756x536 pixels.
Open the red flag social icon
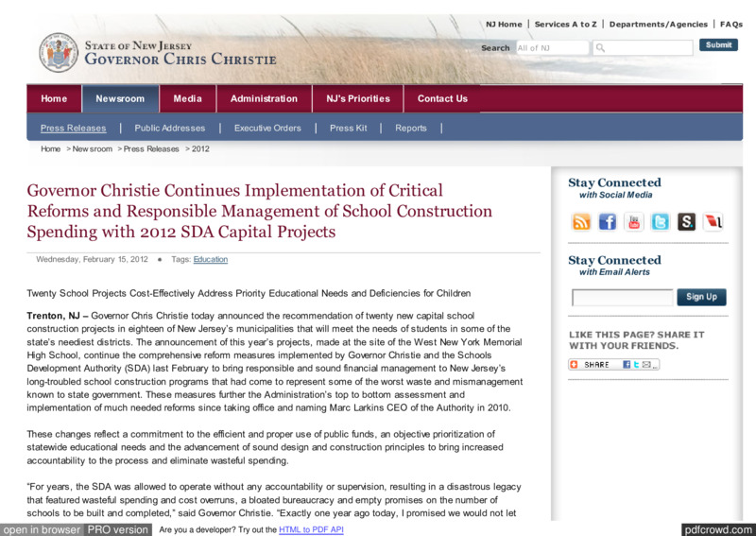point(713,222)
